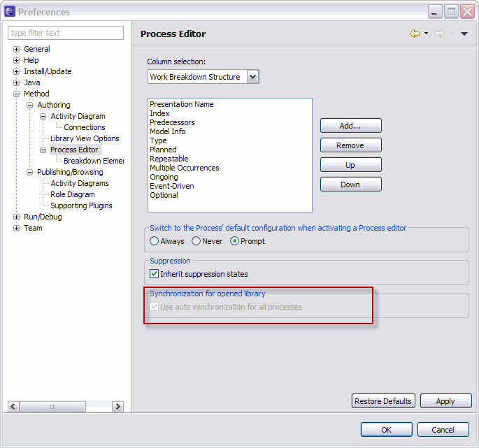Choose the Prompt radio button
Screen dimensions: 479x448
[x=234, y=241]
